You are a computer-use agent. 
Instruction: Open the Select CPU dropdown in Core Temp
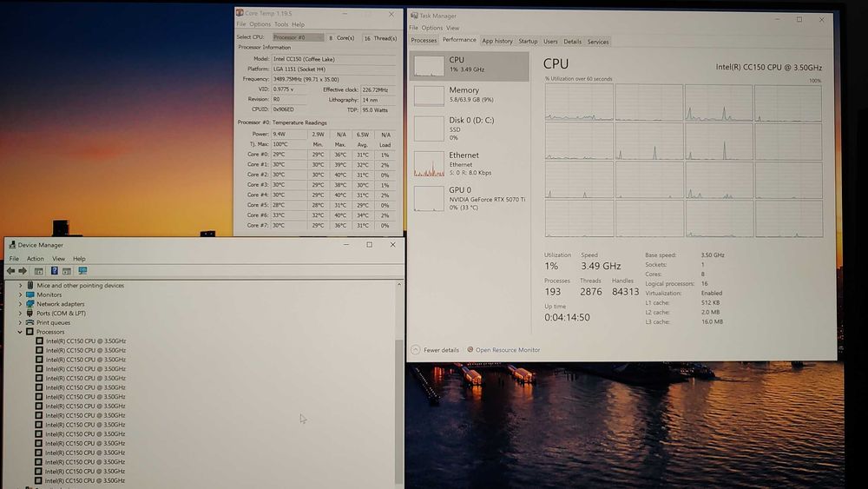click(298, 37)
